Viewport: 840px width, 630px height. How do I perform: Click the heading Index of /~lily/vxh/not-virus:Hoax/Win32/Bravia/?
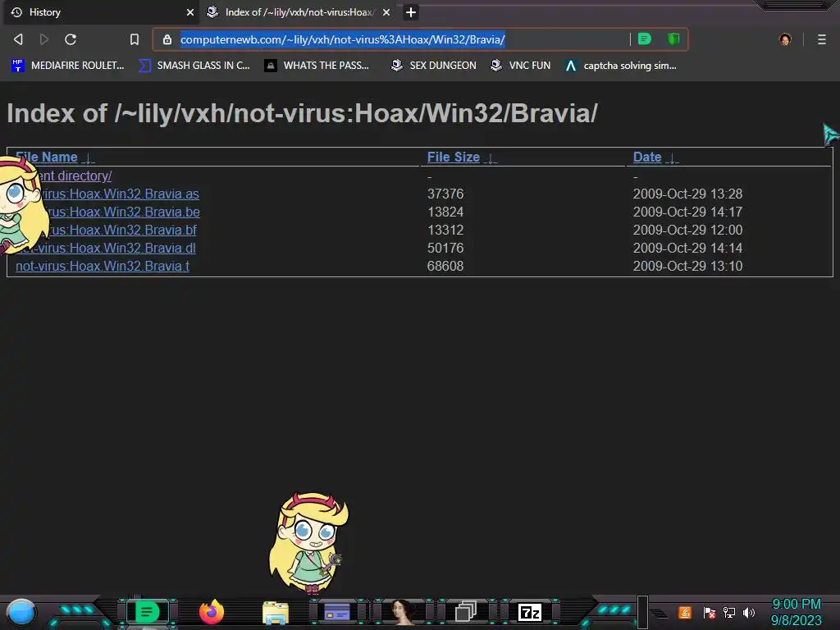302,113
